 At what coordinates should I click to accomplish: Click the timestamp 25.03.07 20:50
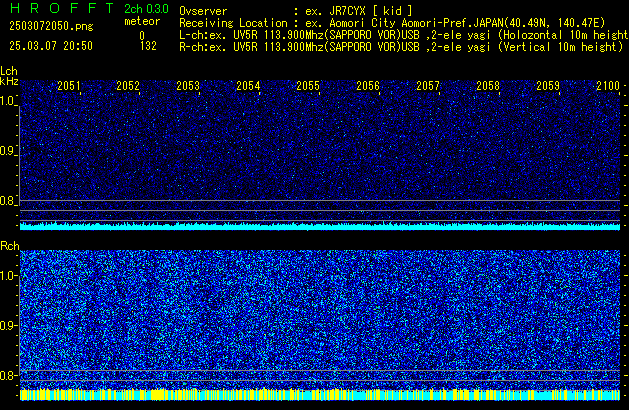(51, 46)
